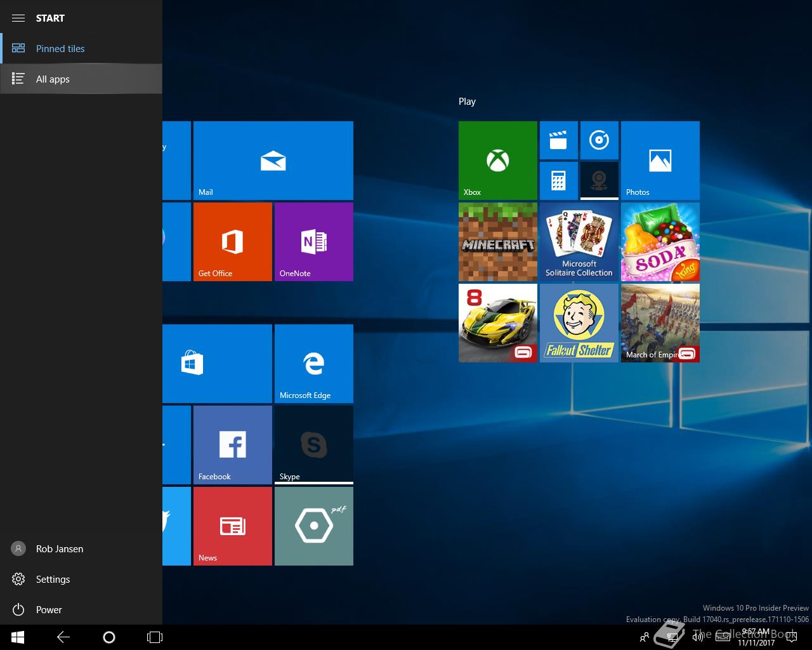812x650 pixels.
Task: Open the Power options
Action: [x=81, y=609]
